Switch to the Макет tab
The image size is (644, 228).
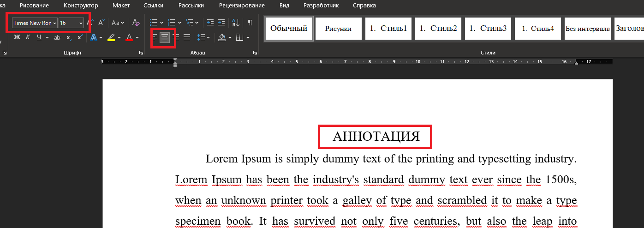[x=122, y=6]
